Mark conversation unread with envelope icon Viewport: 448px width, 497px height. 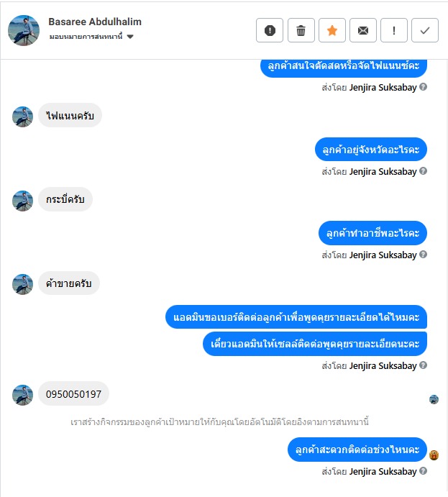pyautogui.click(x=362, y=30)
